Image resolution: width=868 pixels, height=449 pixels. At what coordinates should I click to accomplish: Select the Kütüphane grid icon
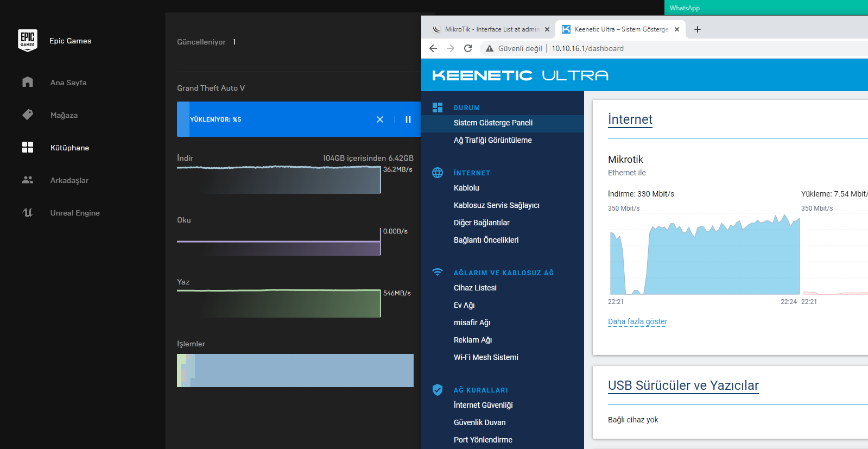(28, 147)
